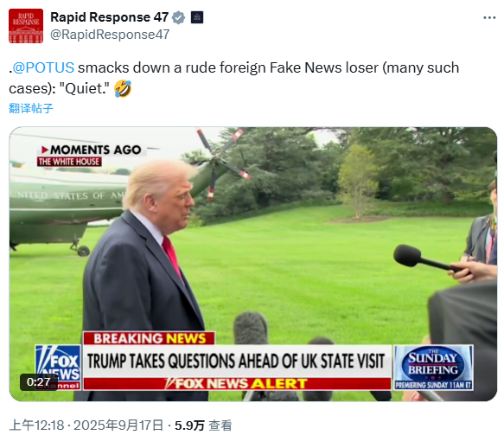Click the verified badge next to account name
Screen dimensions: 504x435
pyautogui.click(x=178, y=17)
